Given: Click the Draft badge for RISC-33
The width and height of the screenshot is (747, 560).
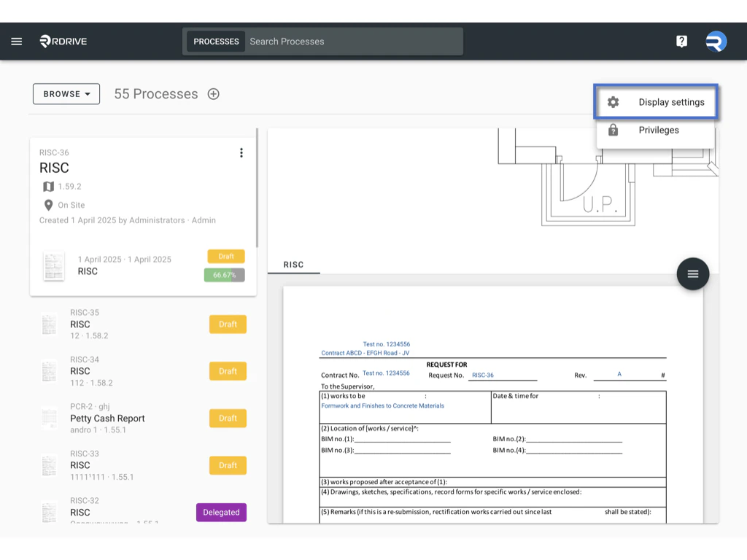Looking at the screenshot, I should [228, 465].
